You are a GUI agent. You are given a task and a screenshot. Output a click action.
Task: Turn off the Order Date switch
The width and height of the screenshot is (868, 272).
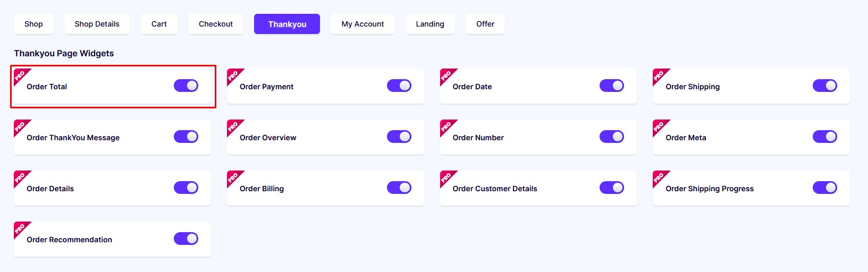point(612,86)
